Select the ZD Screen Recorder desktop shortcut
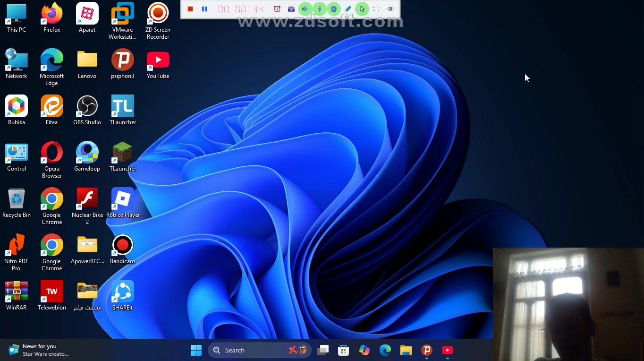The image size is (644, 361). click(158, 21)
